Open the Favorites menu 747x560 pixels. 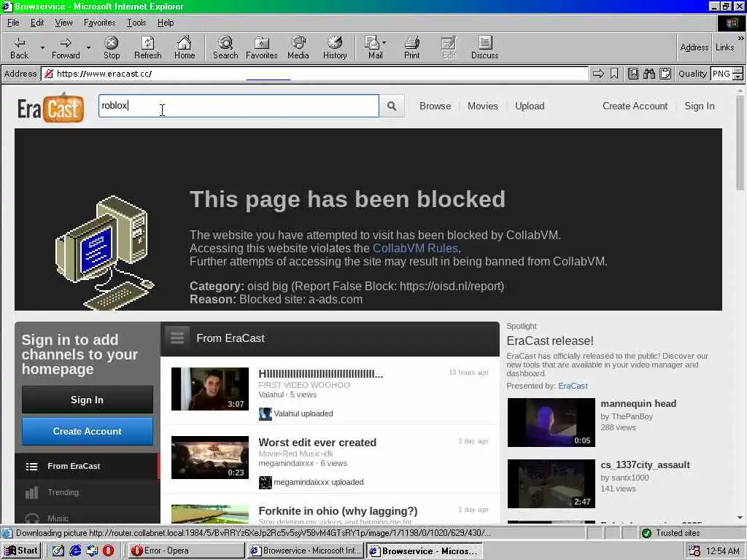(x=99, y=23)
